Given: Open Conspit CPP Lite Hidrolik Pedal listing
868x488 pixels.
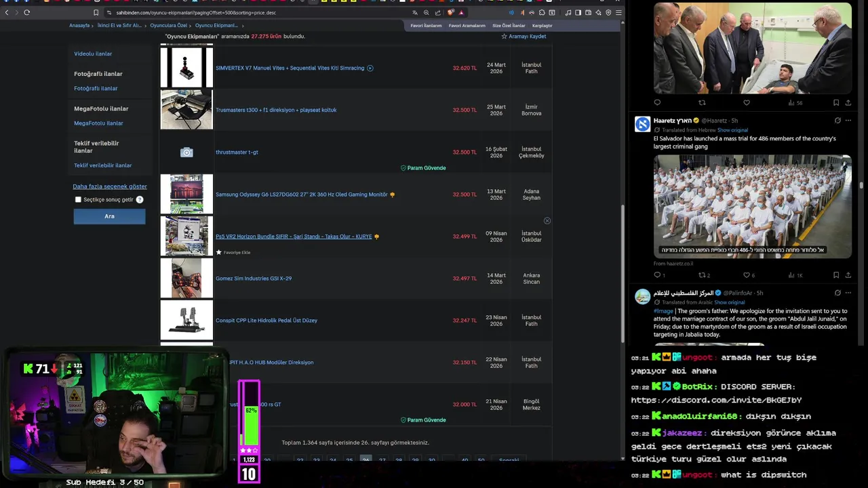Looking at the screenshot, I should [267, 321].
